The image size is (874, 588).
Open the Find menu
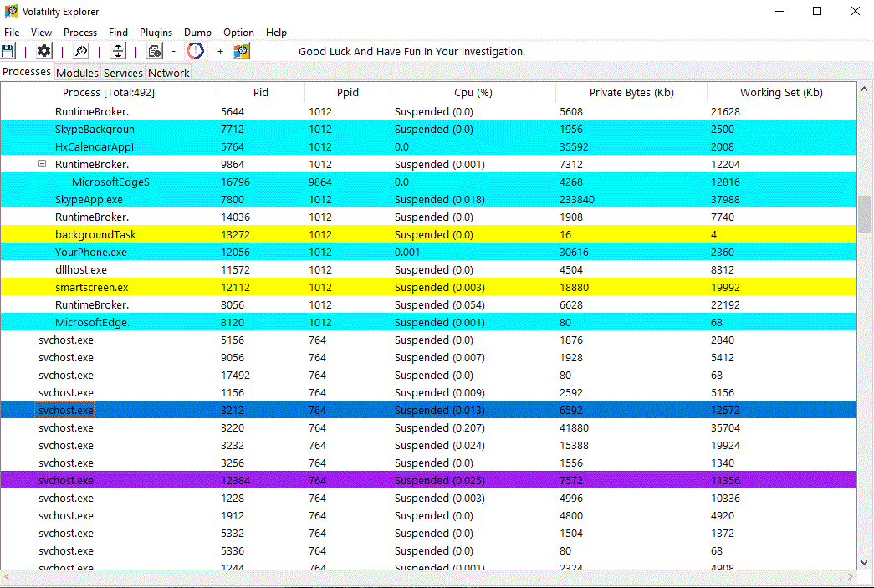tap(118, 33)
